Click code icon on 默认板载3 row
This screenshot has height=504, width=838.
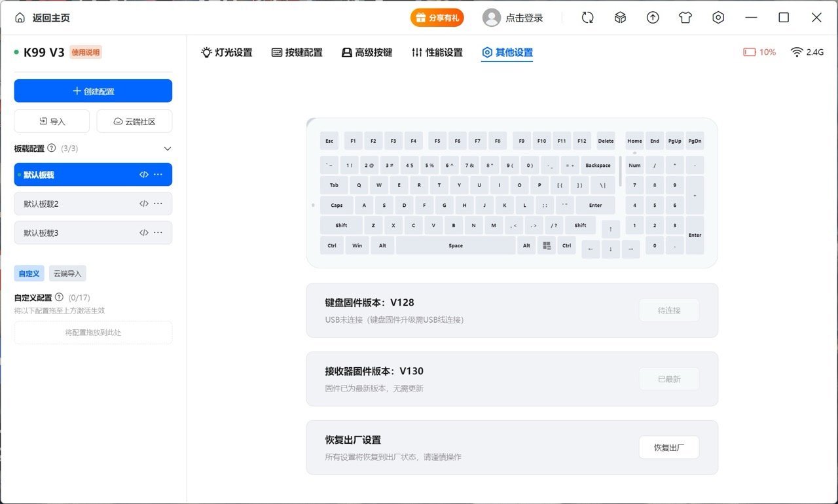pos(144,232)
